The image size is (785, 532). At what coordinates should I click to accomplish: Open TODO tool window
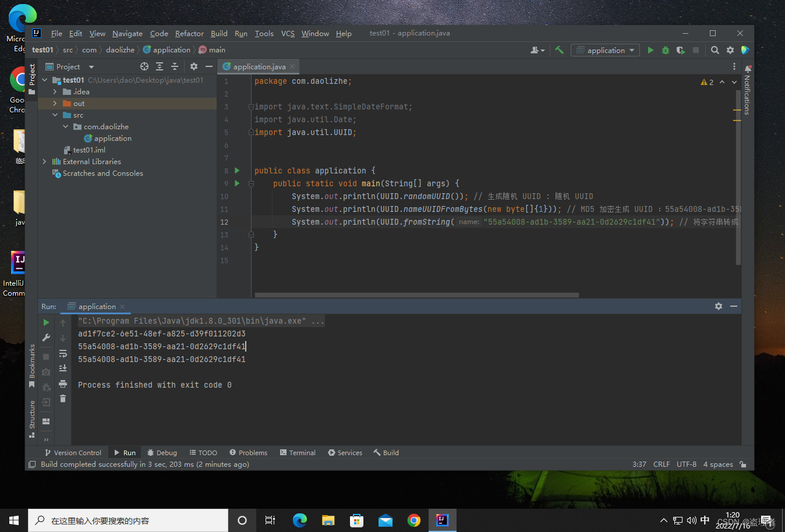203,453
